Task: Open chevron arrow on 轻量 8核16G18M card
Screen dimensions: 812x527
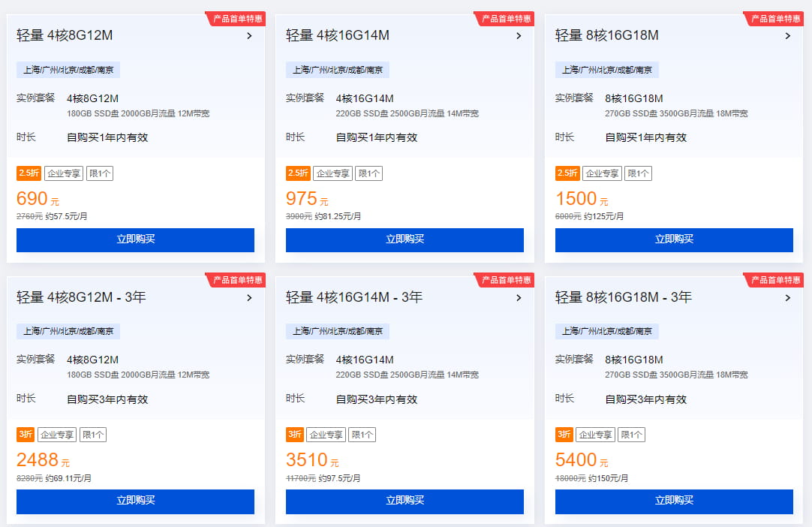Action: tap(788, 36)
